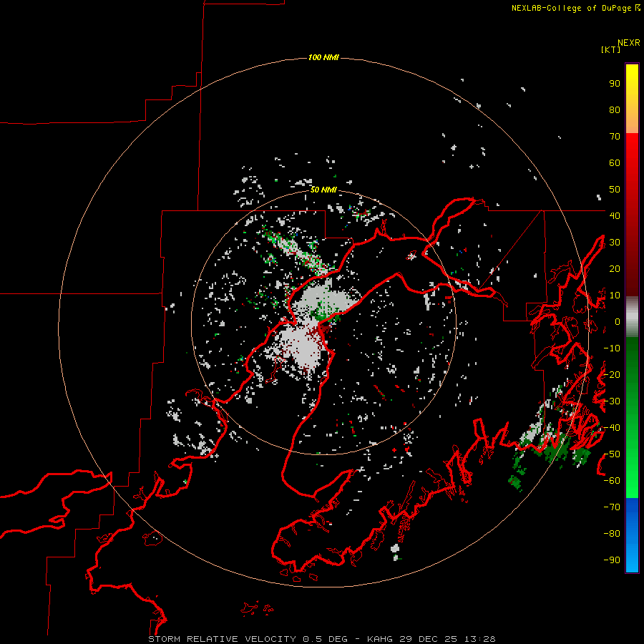Pick the blue segment of the color bar
The width and height of the screenshot is (644, 644).
tap(632, 535)
